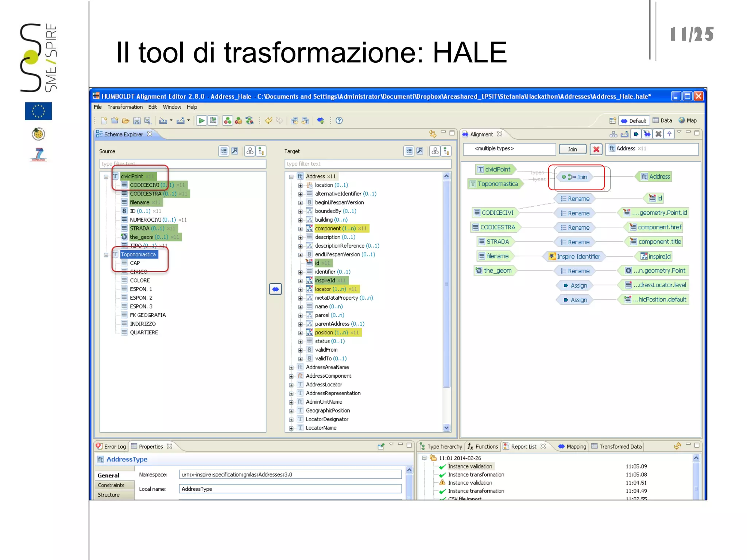Click the up-arrow icon in Alignment toolbar

669,134
